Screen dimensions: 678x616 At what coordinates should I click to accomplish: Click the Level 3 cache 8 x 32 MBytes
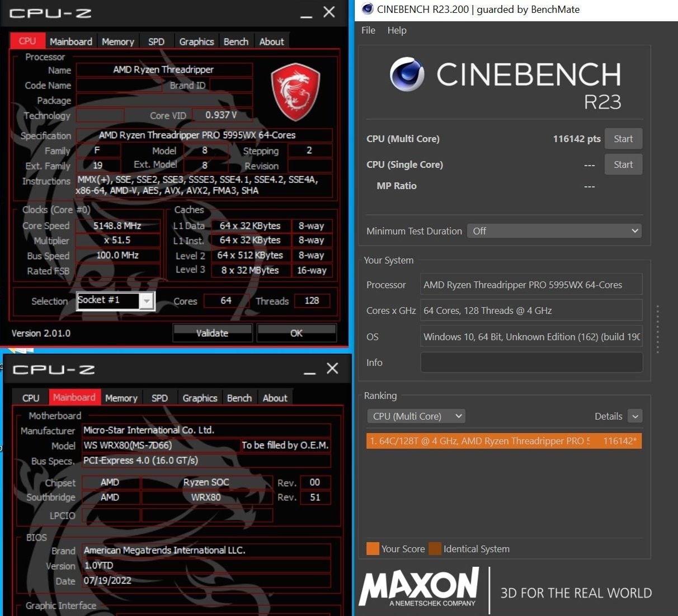click(250, 270)
